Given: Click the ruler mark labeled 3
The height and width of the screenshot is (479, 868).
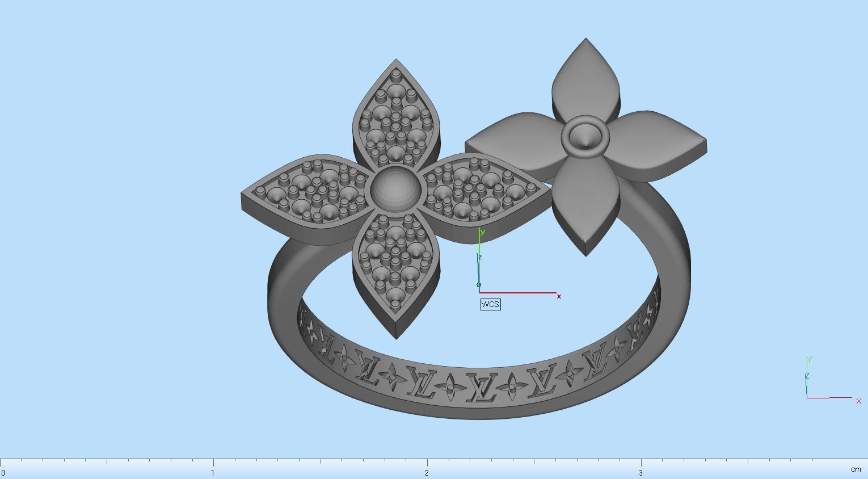Looking at the screenshot, I should (641, 472).
